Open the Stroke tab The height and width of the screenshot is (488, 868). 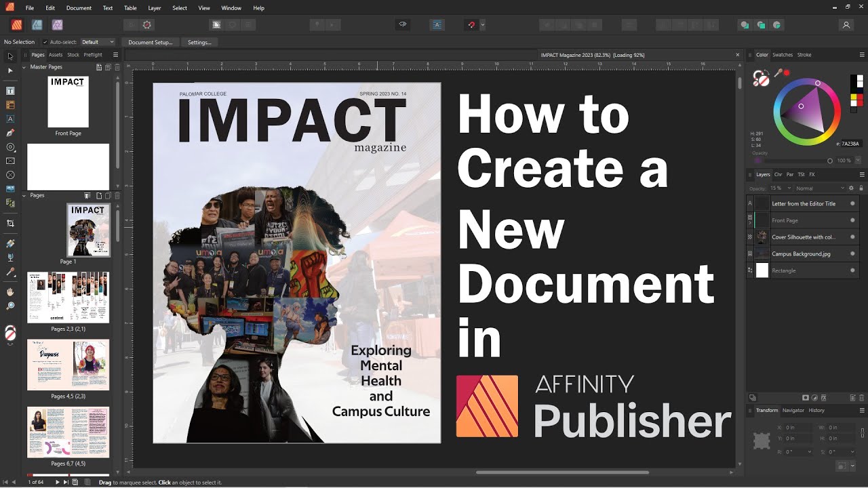click(x=804, y=55)
